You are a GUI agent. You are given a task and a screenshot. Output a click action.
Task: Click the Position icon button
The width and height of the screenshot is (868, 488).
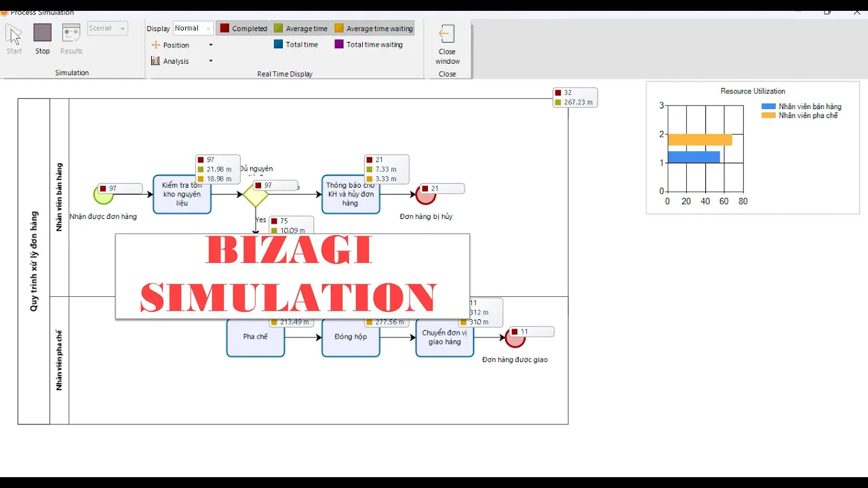156,45
